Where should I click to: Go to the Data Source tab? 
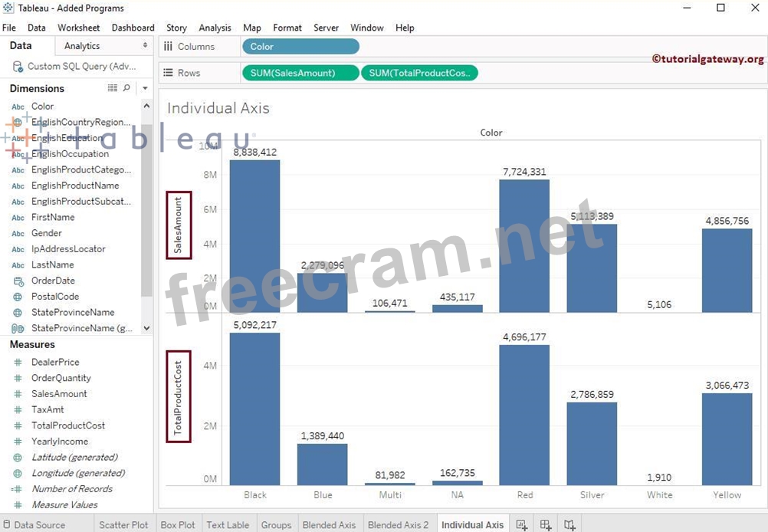(38, 525)
